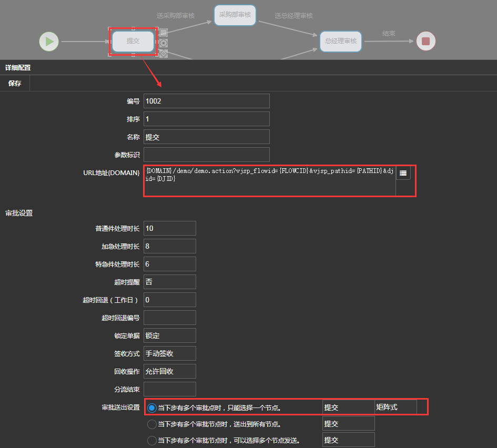This screenshot has width=497, height=448.
Task: Click the top icon beside 提交 node
Action: 164,33
